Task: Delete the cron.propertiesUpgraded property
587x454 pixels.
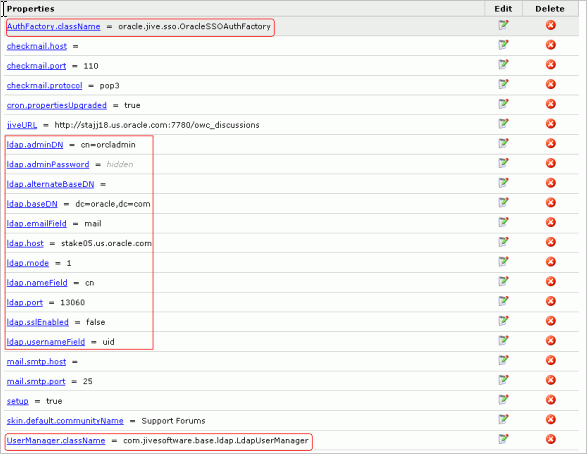Action: [x=550, y=104]
